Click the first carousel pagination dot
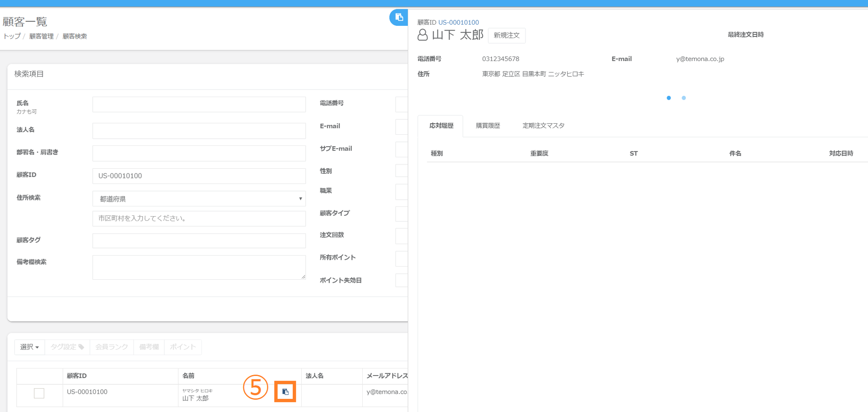 (x=669, y=98)
